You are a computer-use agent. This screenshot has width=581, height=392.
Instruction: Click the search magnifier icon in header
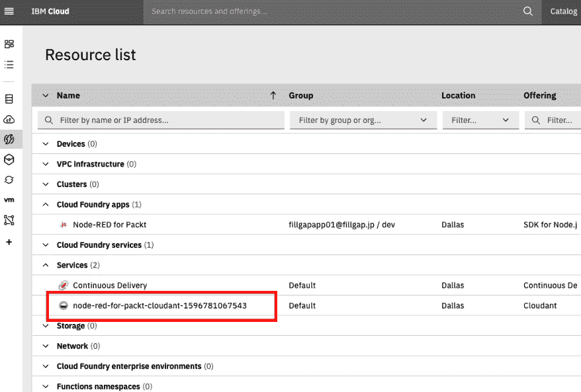[x=527, y=11]
